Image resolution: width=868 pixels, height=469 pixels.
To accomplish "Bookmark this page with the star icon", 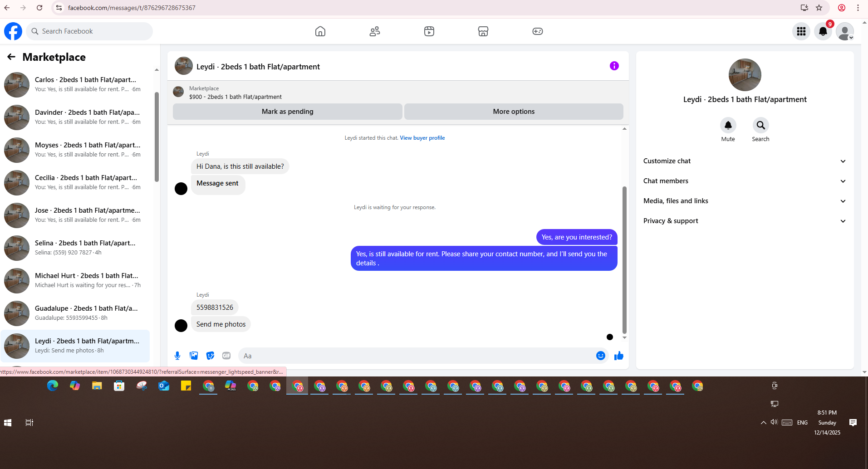I will tap(819, 8).
